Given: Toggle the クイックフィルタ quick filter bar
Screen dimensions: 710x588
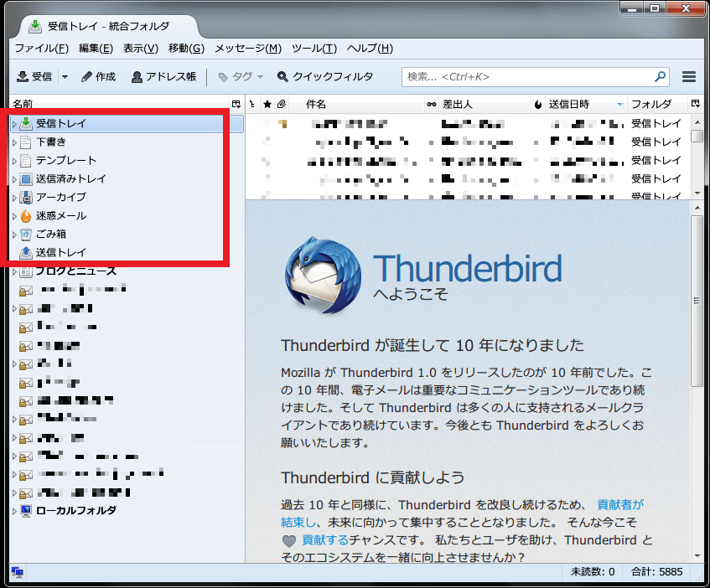Looking at the screenshot, I should [x=324, y=77].
